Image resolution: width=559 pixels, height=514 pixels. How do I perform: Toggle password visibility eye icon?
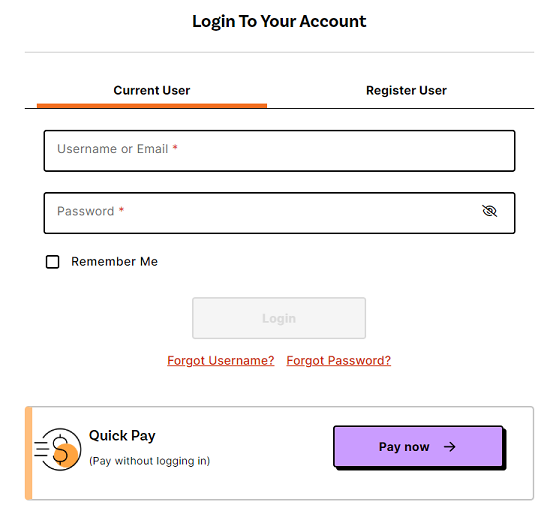coord(489,211)
